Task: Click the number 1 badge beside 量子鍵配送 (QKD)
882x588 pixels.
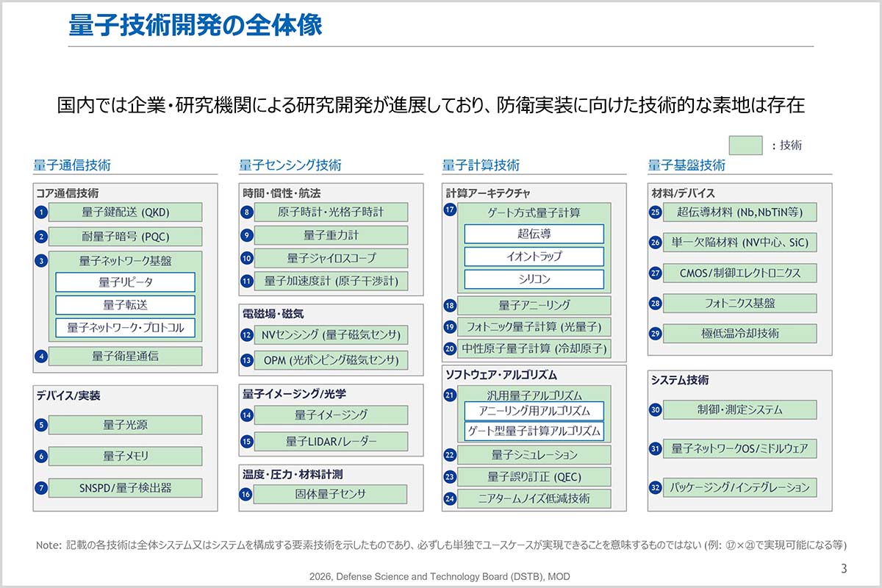Action: (x=42, y=213)
